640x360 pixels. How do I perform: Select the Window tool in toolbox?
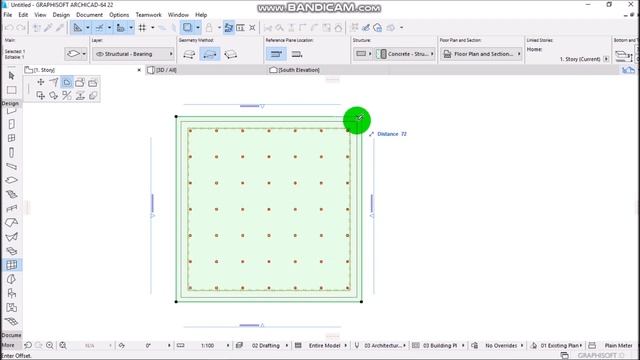[11, 138]
